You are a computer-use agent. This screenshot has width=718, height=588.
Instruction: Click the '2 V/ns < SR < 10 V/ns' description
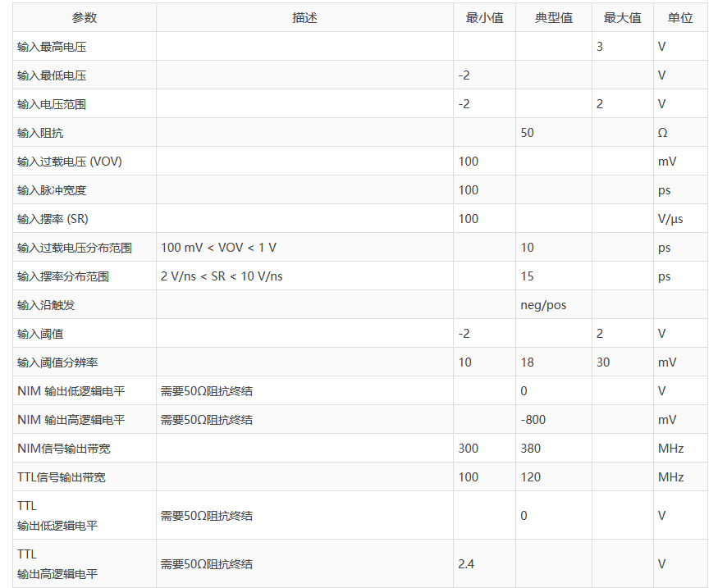click(222, 276)
